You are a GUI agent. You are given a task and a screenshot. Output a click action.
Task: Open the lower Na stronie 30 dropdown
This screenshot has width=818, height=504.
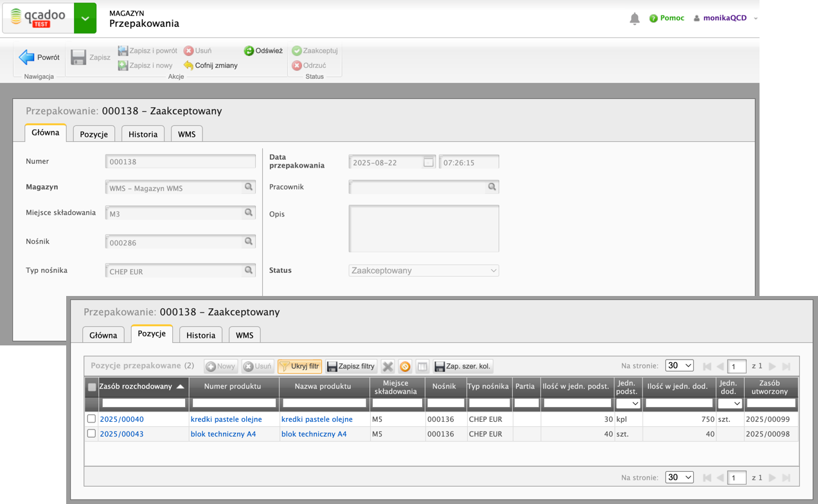(679, 477)
